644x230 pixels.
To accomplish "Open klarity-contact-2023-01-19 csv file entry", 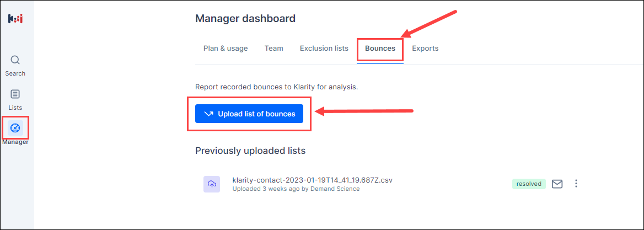I will click(310, 180).
